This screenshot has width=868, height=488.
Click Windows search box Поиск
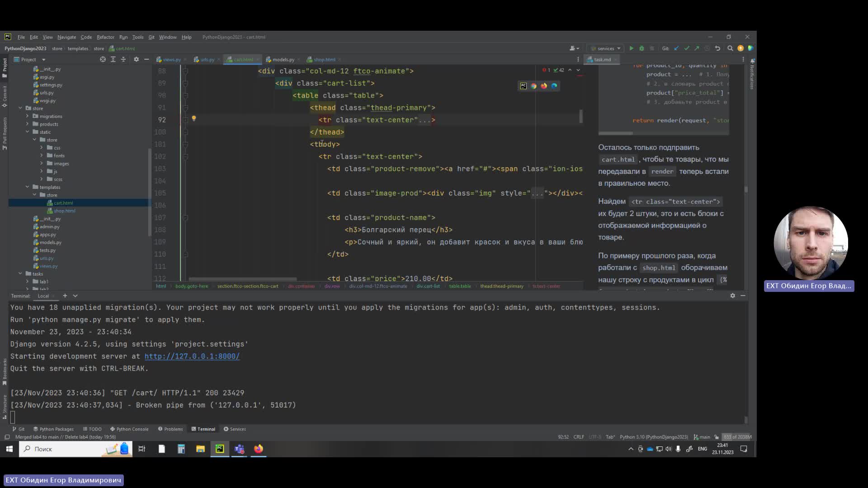click(x=75, y=449)
